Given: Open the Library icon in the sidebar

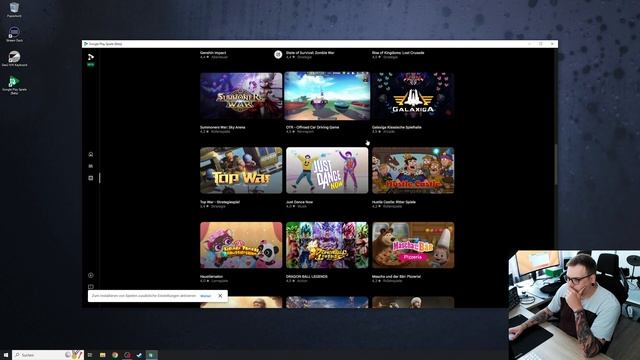Looking at the screenshot, I should 91,166.
